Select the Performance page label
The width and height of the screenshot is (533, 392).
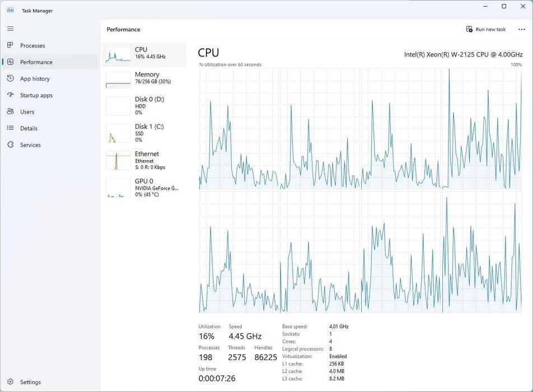coord(36,62)
